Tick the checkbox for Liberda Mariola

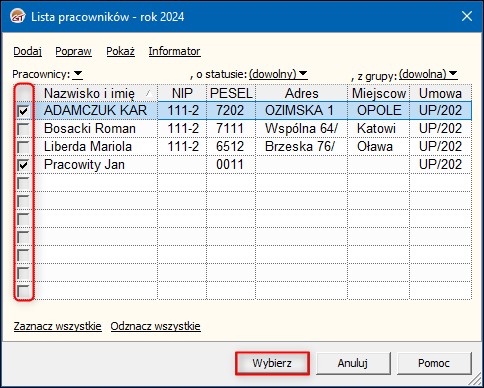23,147
